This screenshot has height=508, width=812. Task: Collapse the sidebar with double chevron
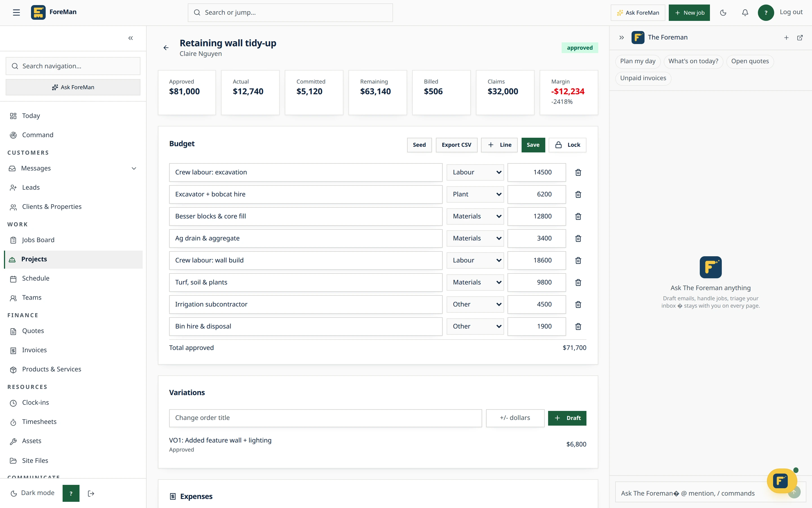pos(131,38)
